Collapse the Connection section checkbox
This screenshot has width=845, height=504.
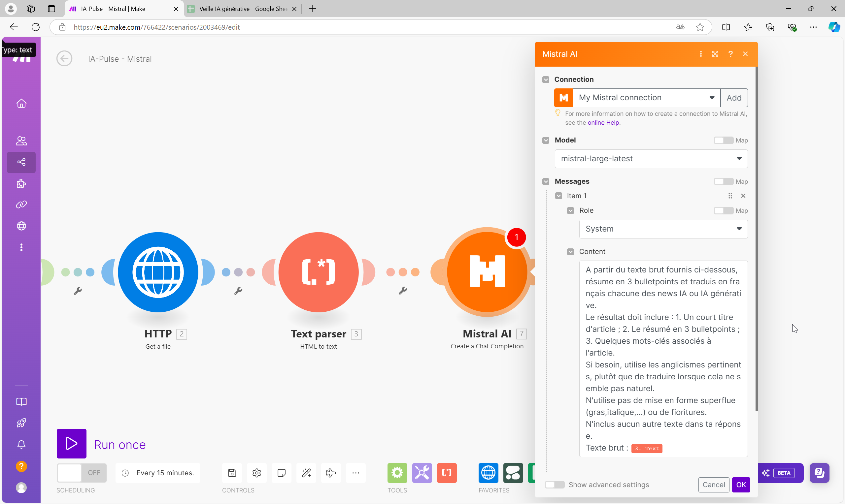[546, 79]
